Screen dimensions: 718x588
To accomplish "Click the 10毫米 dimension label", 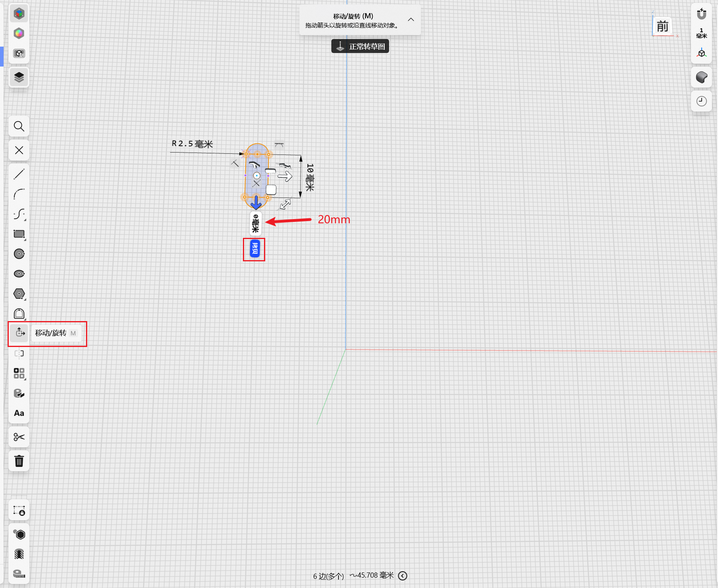I will [x=309, y=177].
